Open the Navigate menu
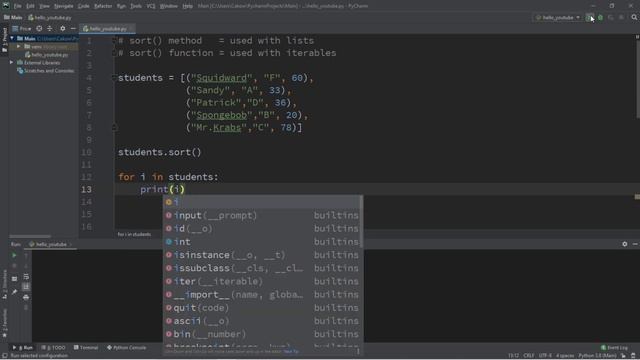This screenshot has width=640, height=360. pyautogui.click(x=64, y=6)
